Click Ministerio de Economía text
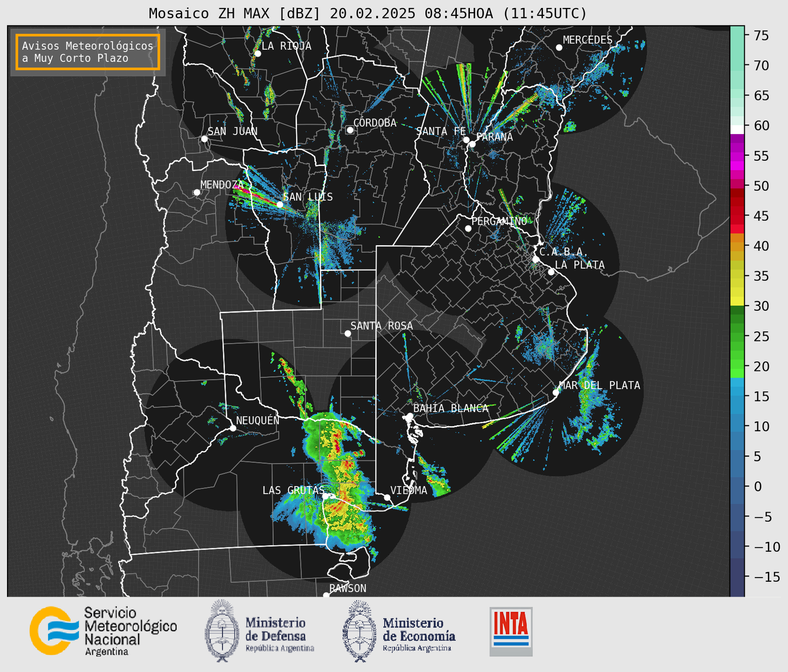 coord(419,635)
